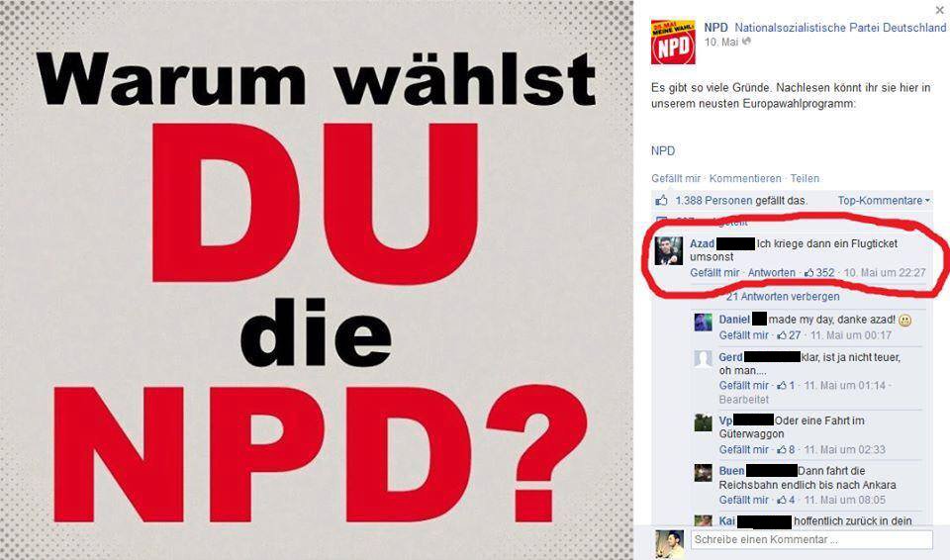This screenshot has height=560, width=950.
Task: Collapse the 21 Antworten verbergen thread
Action: (x=783, y=297)
